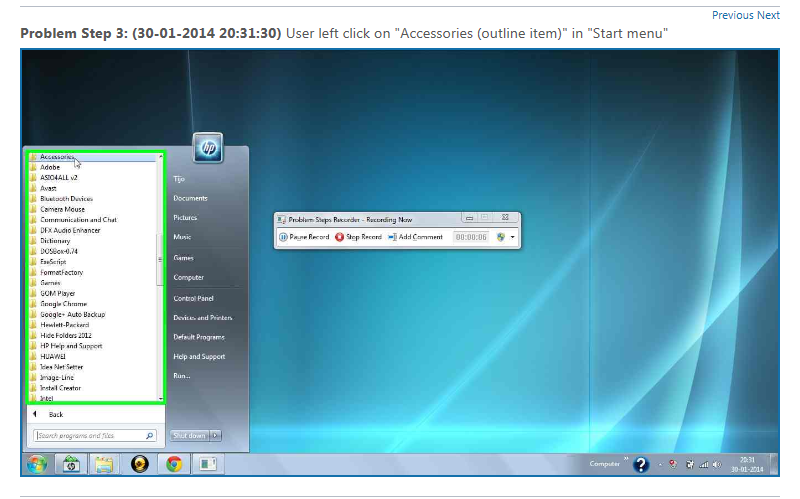This screenshot has height=499, width=800.
Task: Open the yellow media player taskbar icon
Action: pyautogui.click(x=140, y=464)
